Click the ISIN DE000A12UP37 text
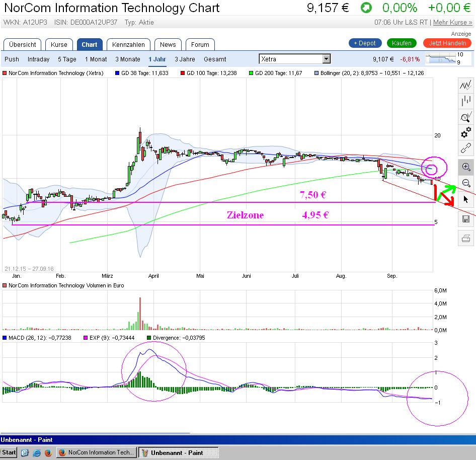Screen dimensions: 476x460 pos(86,23)
